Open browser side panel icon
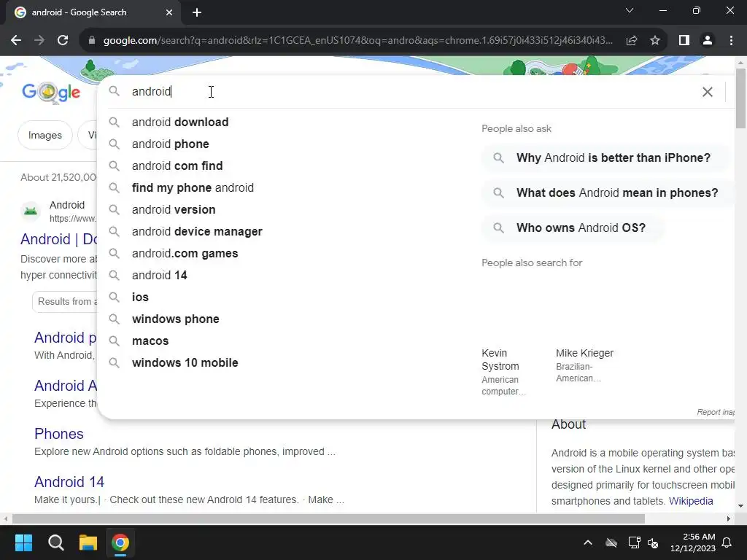Viewport: 747px width, 560px height. [684, 41]
